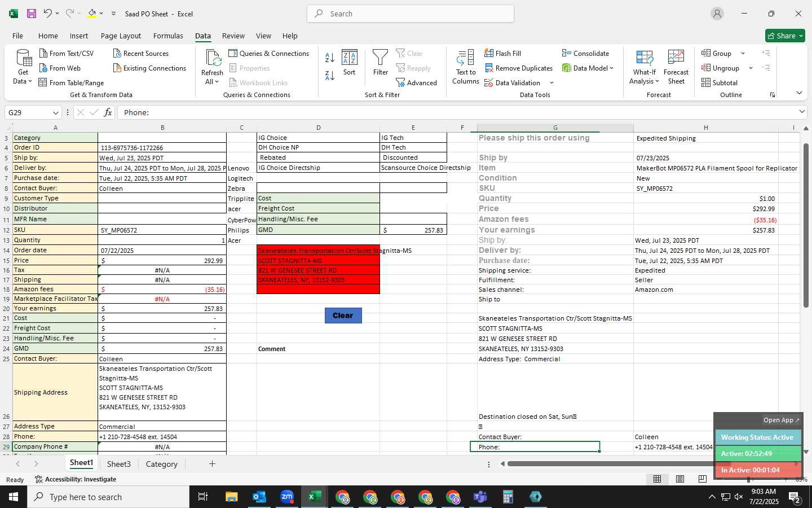
Task: Open the Name Box dropdown
Action: (55, 112)
